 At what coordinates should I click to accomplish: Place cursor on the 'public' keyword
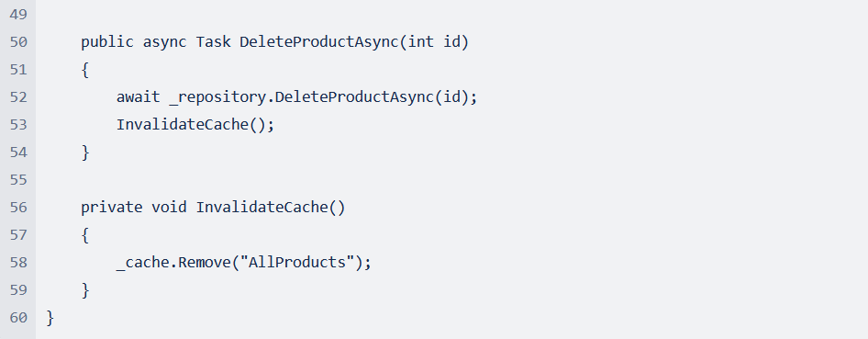coord(107,42)
